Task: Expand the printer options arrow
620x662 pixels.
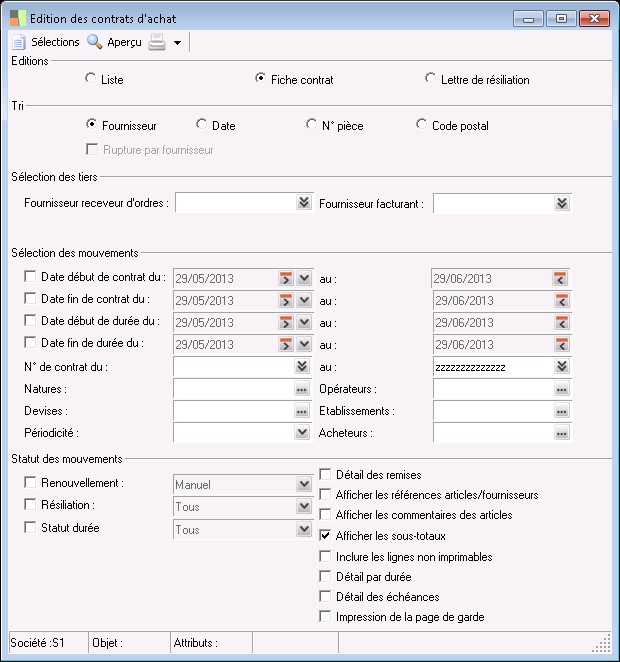Action: pos(177,43)
